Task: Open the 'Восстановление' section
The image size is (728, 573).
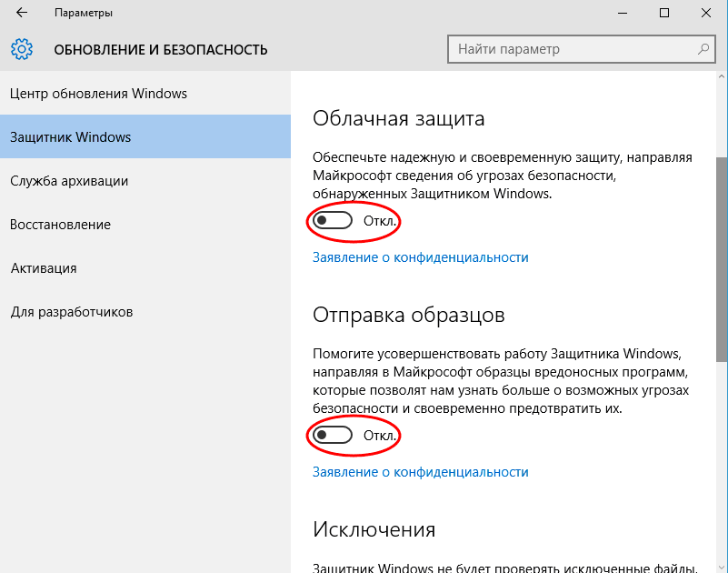Action: click(60, 225)
